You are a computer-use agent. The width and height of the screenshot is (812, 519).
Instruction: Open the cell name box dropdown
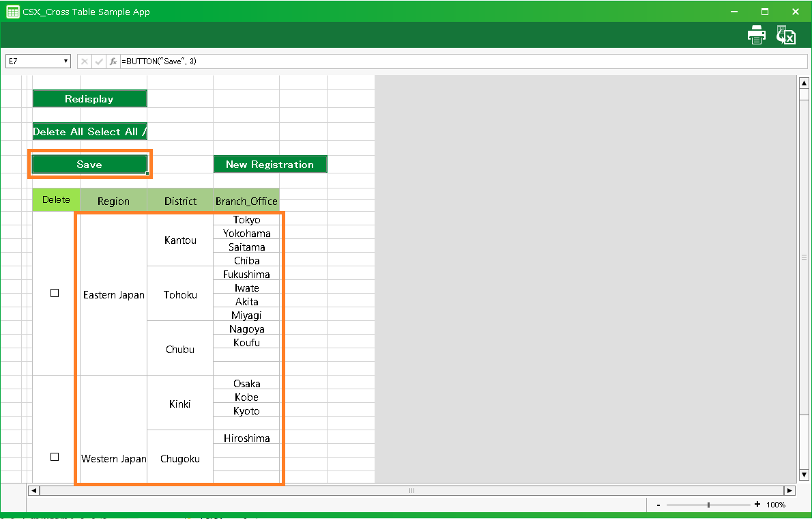coord(66,61)
